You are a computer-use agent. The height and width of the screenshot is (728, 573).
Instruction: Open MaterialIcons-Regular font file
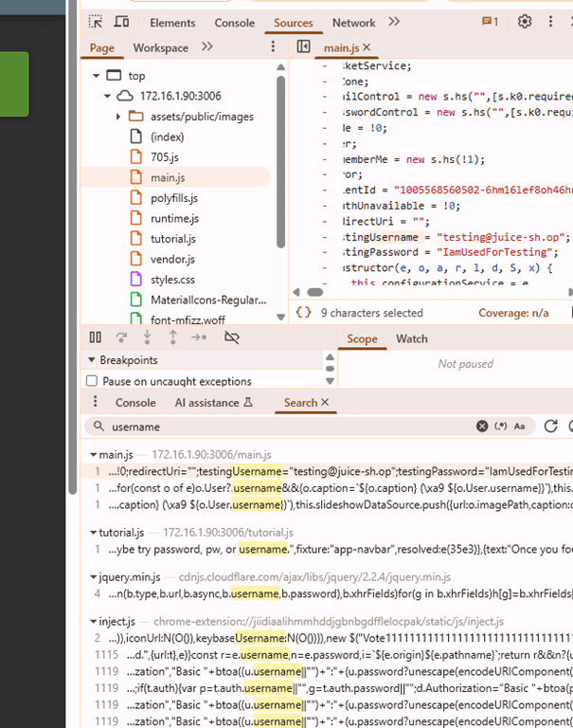coord(208,300)
